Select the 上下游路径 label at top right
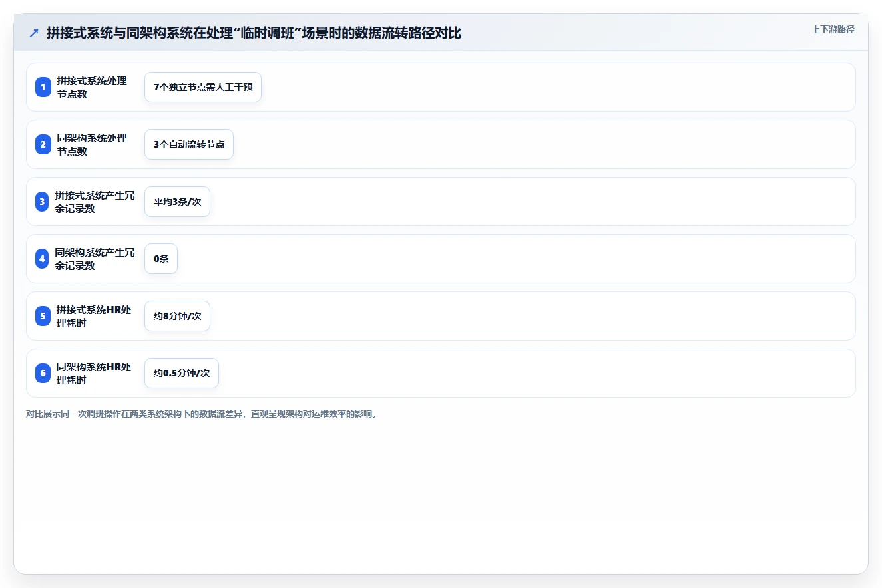Viewport: 882px width, 588px height. tap(833, 29)
